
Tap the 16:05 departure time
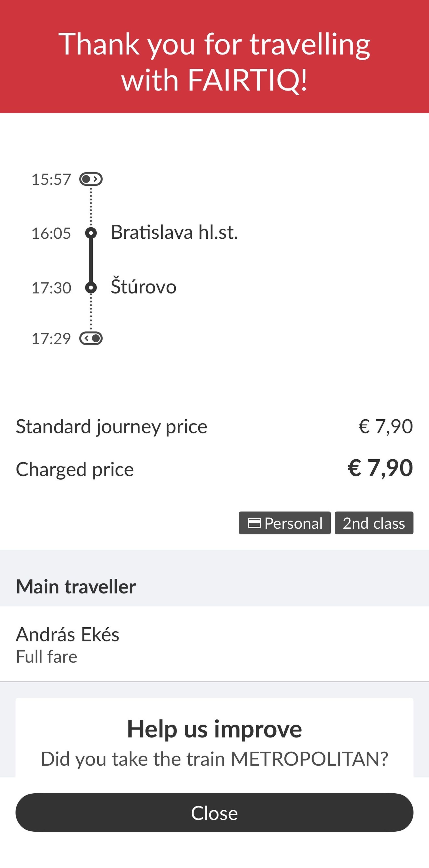click(51, 233)
